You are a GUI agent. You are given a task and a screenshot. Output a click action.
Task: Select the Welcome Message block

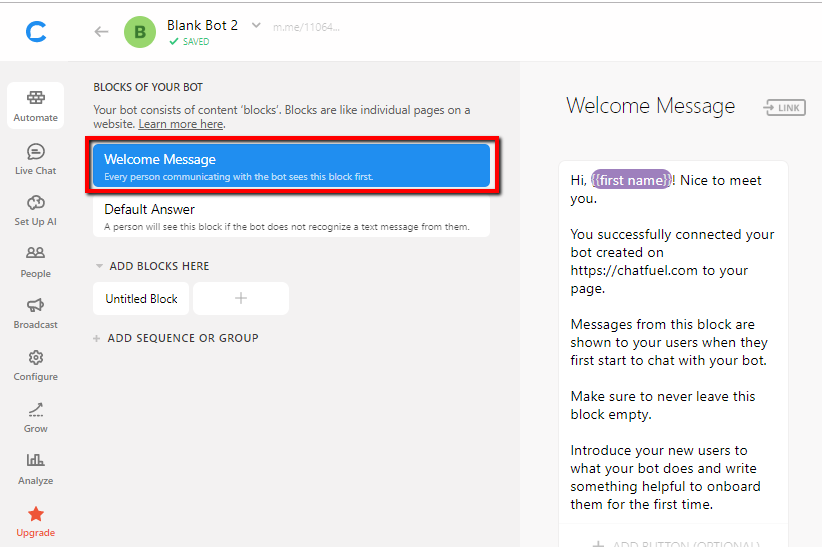(x=291, y=166)
